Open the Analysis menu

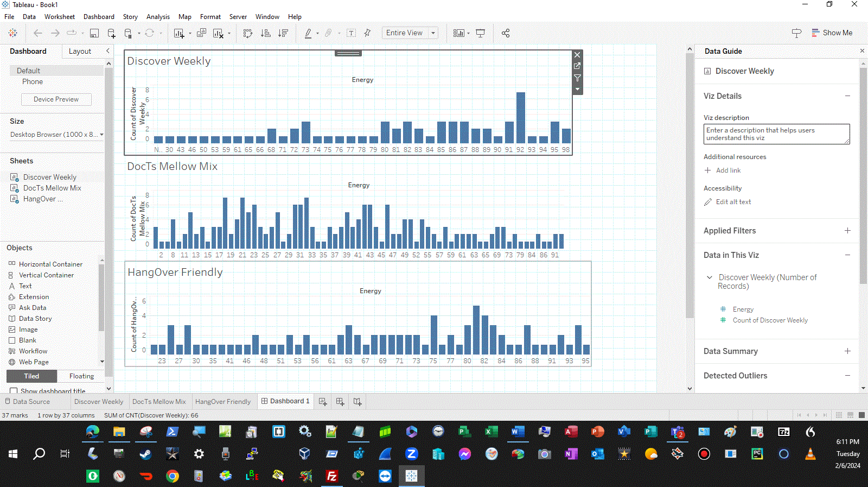pos(158,17)
